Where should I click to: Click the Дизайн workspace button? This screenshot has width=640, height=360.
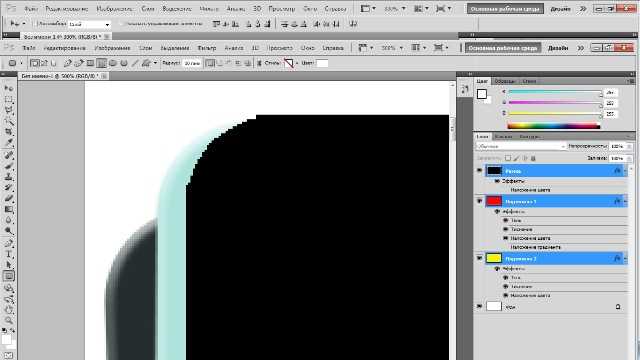[x=558, y=48]
